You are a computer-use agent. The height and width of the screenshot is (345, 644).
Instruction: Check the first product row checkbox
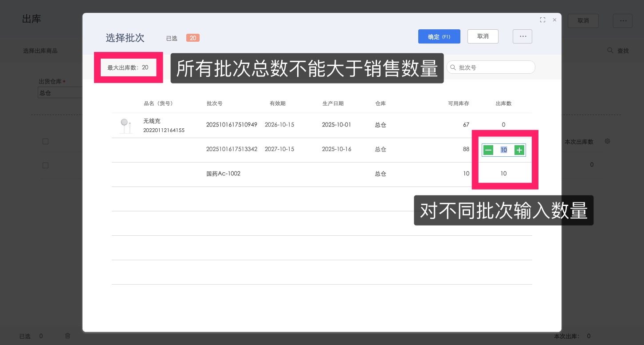click(45, 141)
